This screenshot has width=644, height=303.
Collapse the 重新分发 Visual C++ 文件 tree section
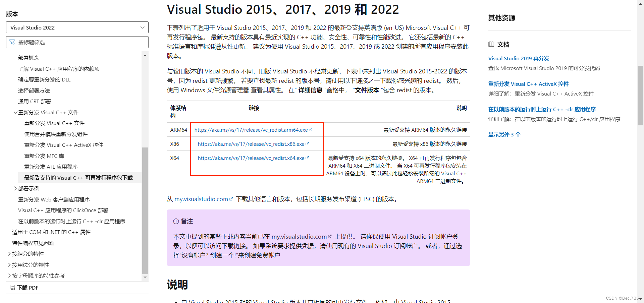pyautogui.click(x=15, y=112)
